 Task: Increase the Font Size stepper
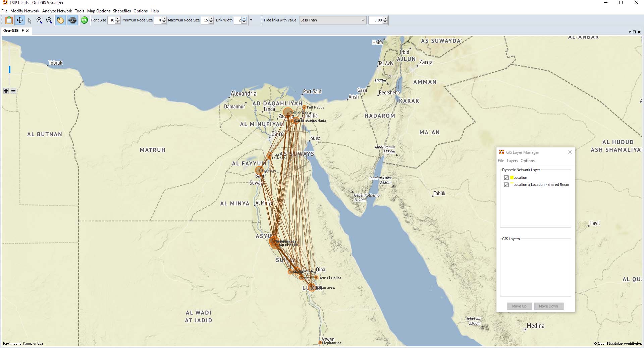coord(118,18)
